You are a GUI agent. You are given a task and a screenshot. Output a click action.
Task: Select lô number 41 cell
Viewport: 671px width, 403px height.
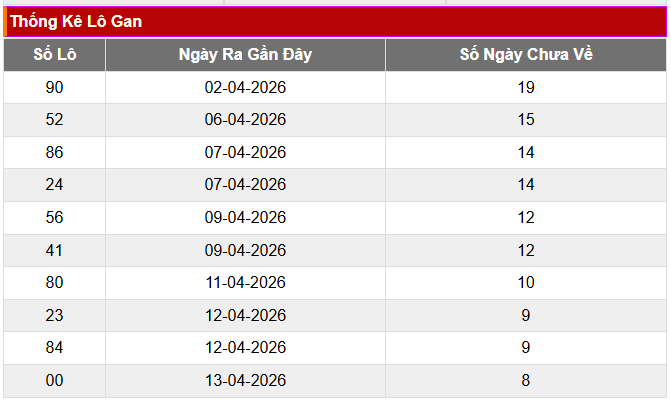pos(54,250)
